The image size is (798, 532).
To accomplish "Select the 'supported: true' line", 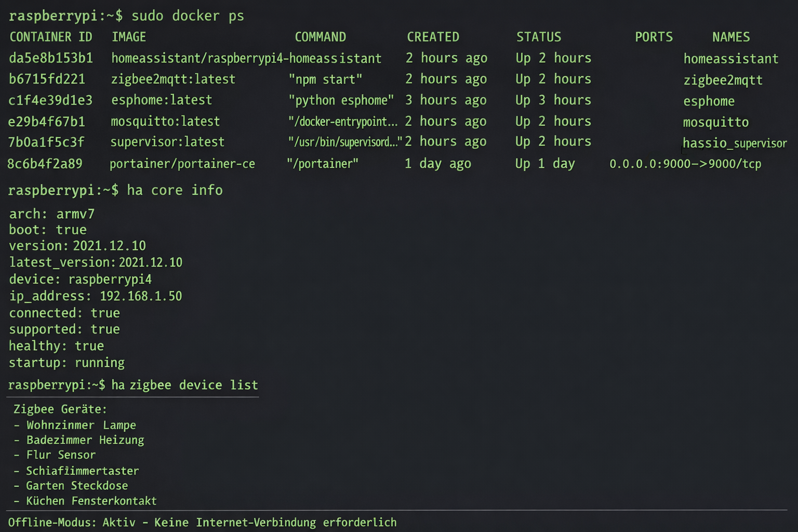I will point(64,329).
